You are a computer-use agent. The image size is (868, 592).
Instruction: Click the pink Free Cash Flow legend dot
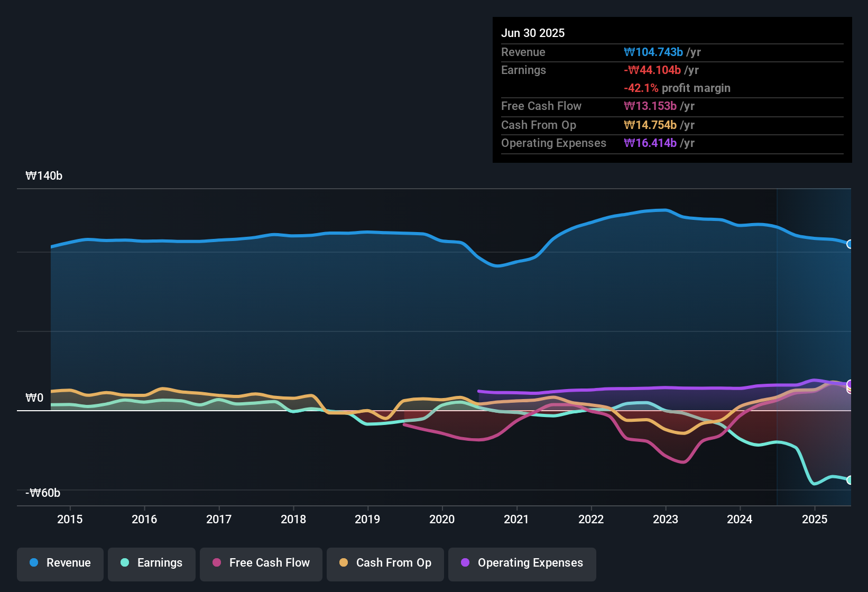[x=216, y=563]
